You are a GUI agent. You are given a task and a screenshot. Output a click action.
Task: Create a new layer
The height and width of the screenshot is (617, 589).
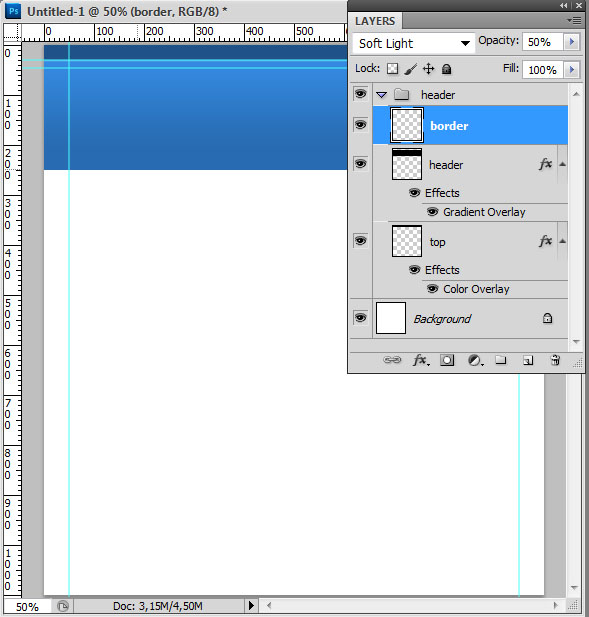coord(528,360)
